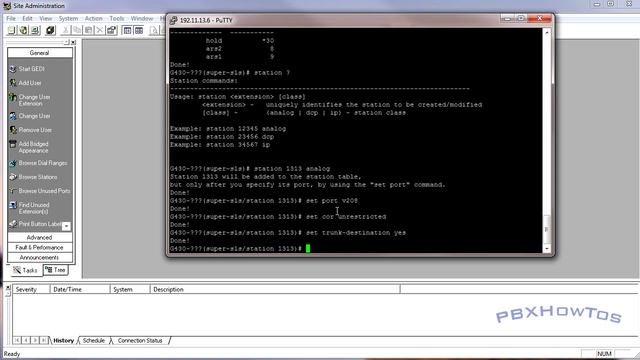The width and height of the screenshot is (640, 360).
Task: Click the 'set trunk-destination yes' terminal line
Action: point(288,232)
